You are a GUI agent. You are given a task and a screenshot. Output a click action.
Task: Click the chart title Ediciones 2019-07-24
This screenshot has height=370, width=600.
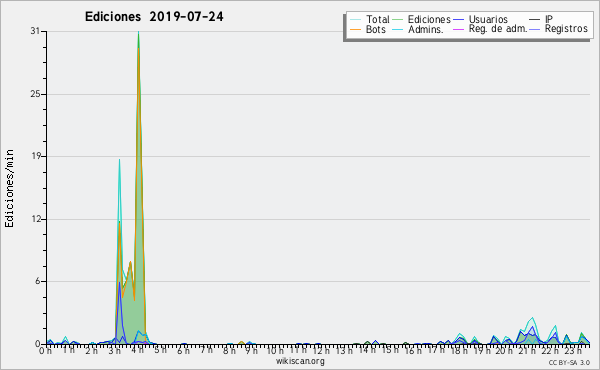154,17
